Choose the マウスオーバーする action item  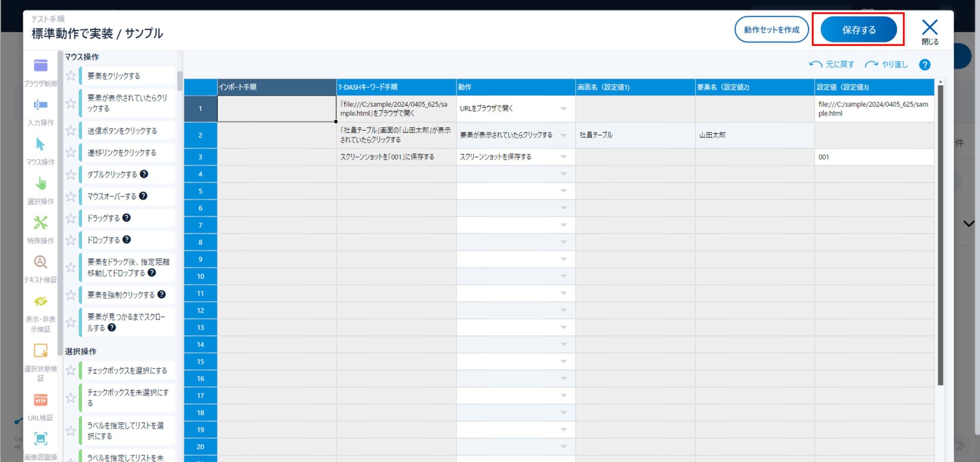[x=111, y=197]
